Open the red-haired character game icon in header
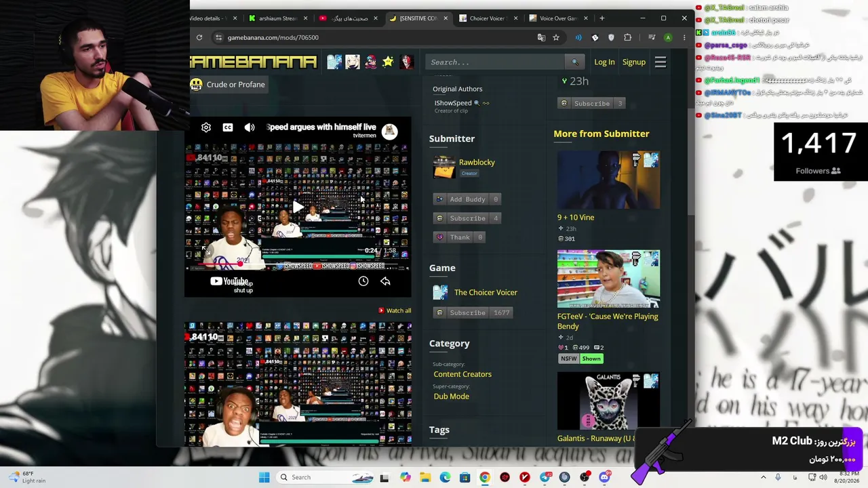 click(x=406, y=62)
